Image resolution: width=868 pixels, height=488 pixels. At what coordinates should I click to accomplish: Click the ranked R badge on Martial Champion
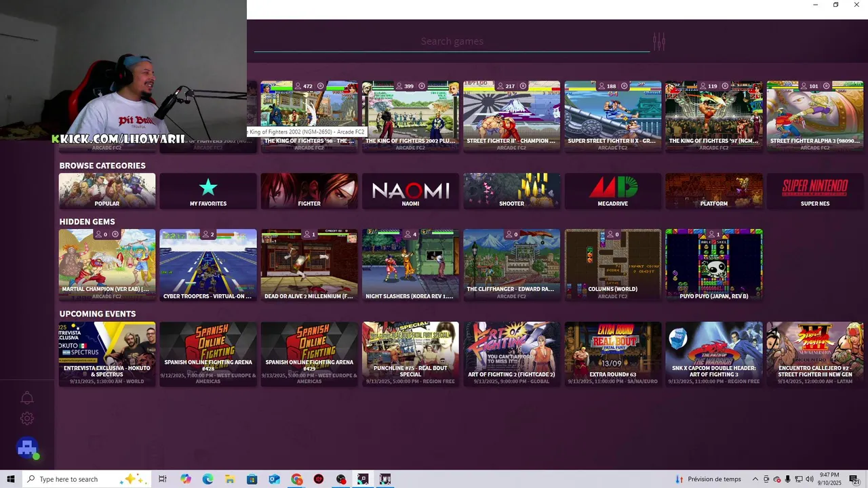(115, 235)
